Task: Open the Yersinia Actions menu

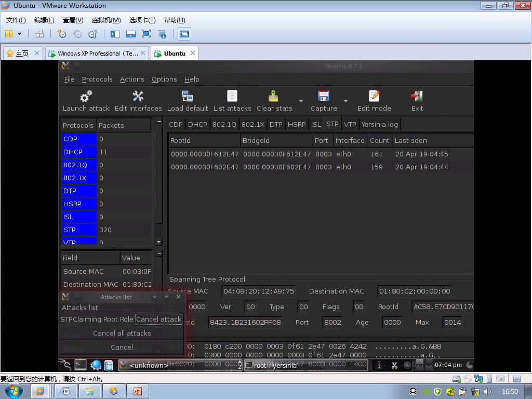Action: point(132,79)
